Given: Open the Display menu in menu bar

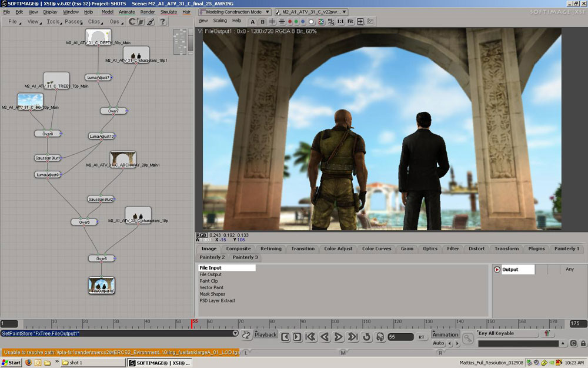Looking at the screenshot, I should click(50, 12).
